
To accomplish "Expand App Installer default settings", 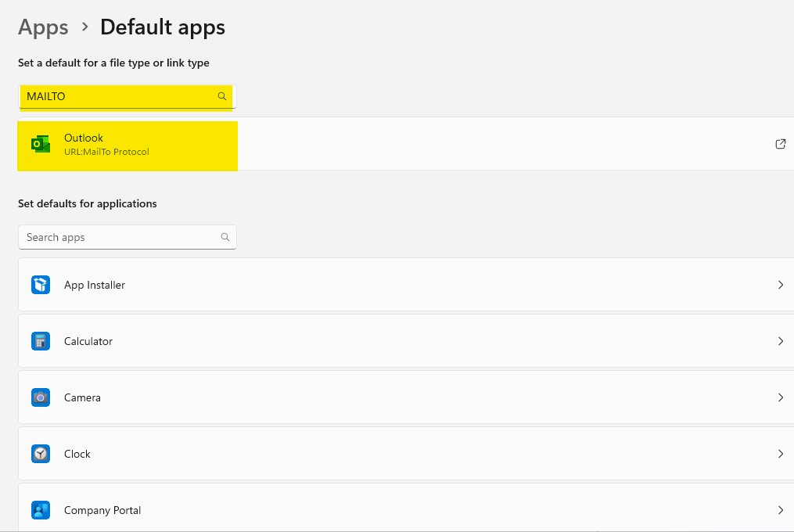I will (x=780, y=285).
